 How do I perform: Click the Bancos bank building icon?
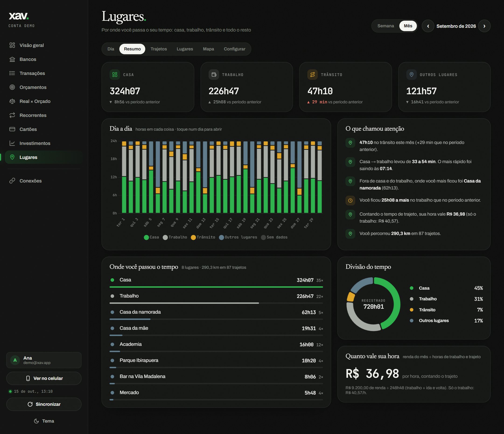click(12, 59)
